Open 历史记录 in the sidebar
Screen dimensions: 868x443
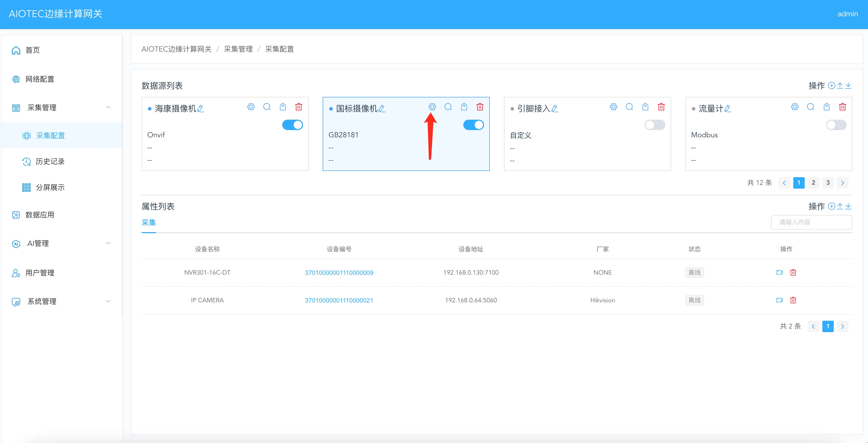pos(50,162)
